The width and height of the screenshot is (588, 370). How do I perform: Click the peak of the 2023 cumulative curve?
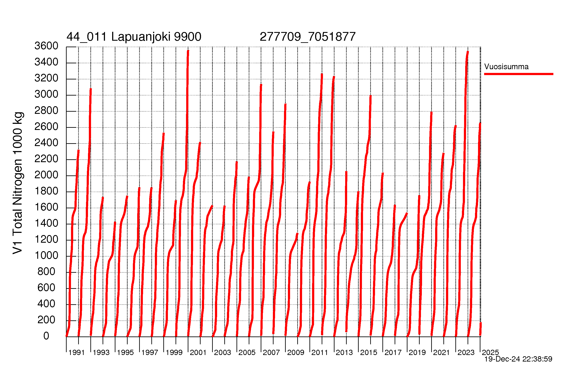coord(468,52)
